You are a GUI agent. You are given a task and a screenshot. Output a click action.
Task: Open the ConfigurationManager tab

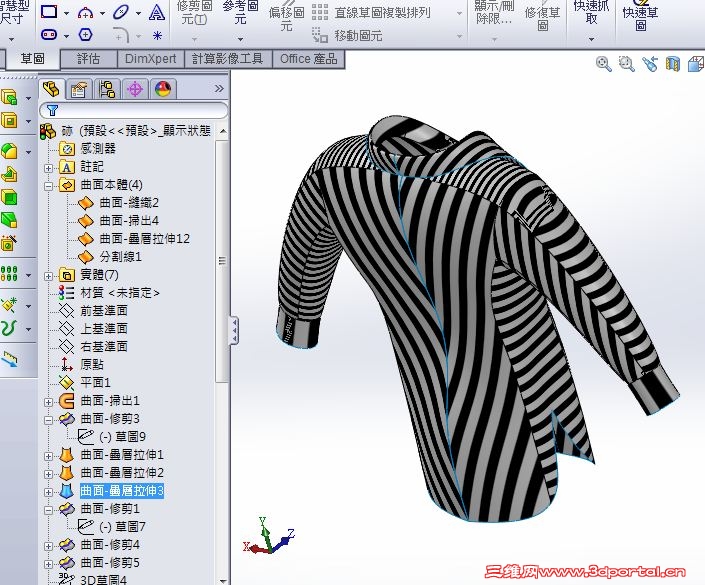pyautogui.click(x=107, y=89)
